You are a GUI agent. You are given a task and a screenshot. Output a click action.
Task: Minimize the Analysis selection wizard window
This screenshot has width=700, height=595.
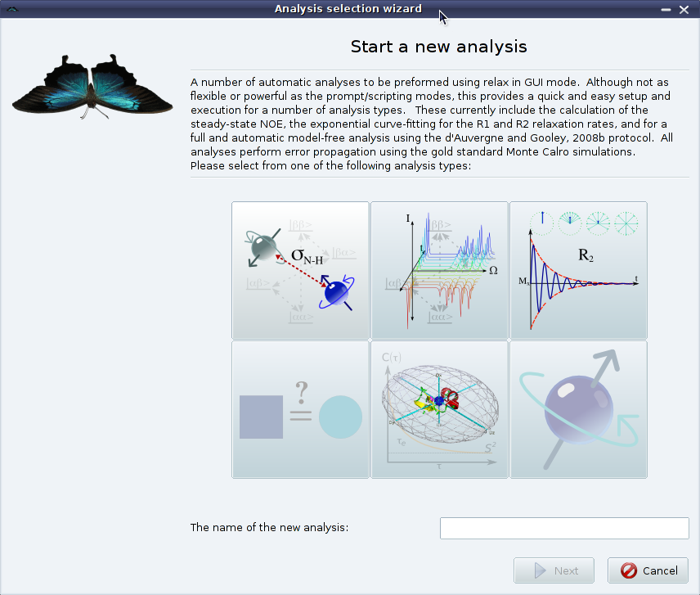coord(666,9)
